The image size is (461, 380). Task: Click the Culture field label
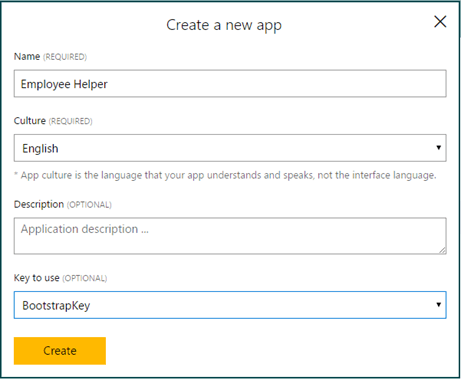pos(30,121)
